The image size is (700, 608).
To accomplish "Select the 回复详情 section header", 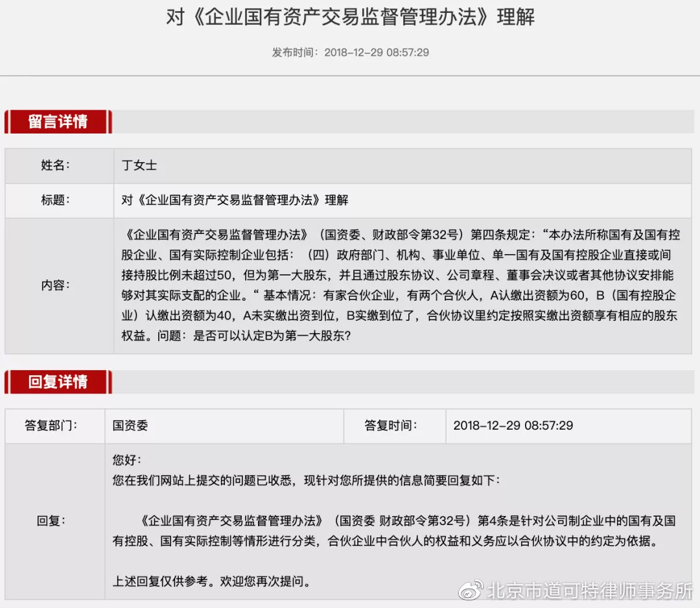I will [x=58, y=382].
